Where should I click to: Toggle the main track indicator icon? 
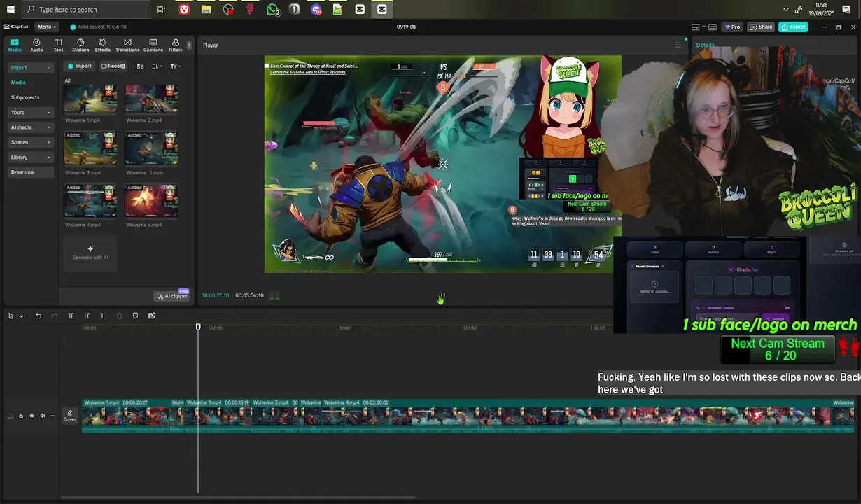pyautogui.click(x=10, y=416)
